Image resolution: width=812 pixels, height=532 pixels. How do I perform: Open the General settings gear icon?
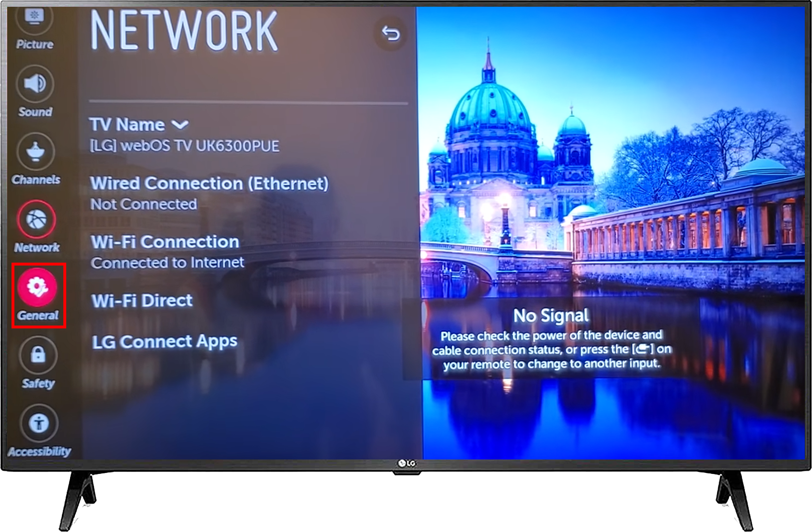(37, 287)
